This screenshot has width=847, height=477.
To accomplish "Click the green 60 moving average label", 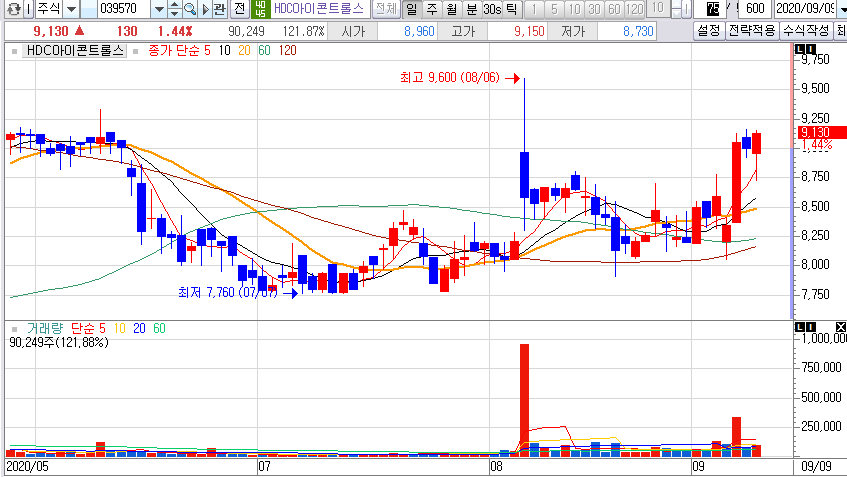I will (264, 51).
